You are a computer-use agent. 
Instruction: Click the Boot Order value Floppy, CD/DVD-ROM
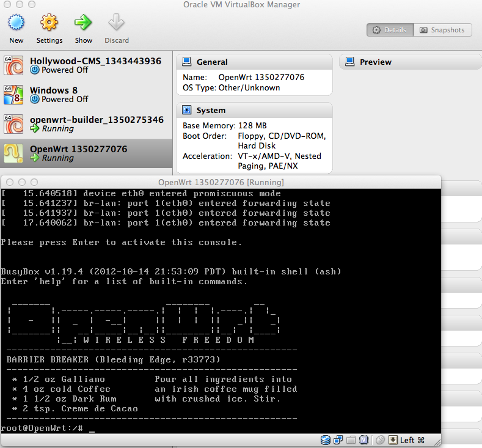pos(282,136)
